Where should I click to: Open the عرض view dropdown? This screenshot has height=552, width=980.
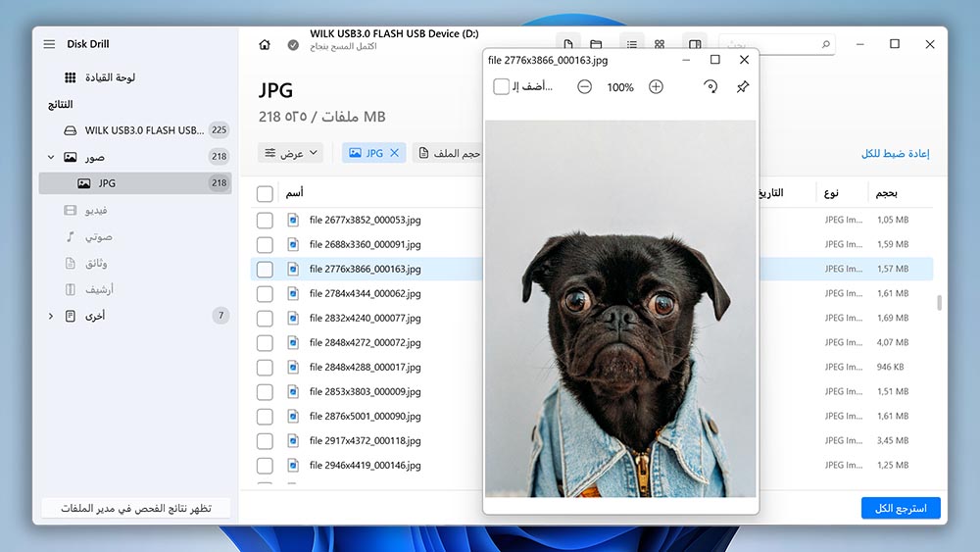point(291,153)
